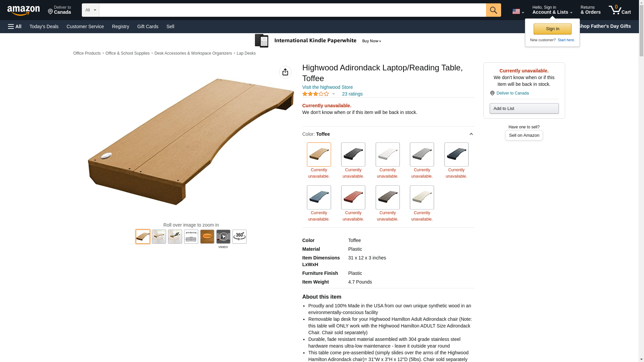Click the yellow Sign in button
The image size is (644, 362).
(x=552, y=29)
